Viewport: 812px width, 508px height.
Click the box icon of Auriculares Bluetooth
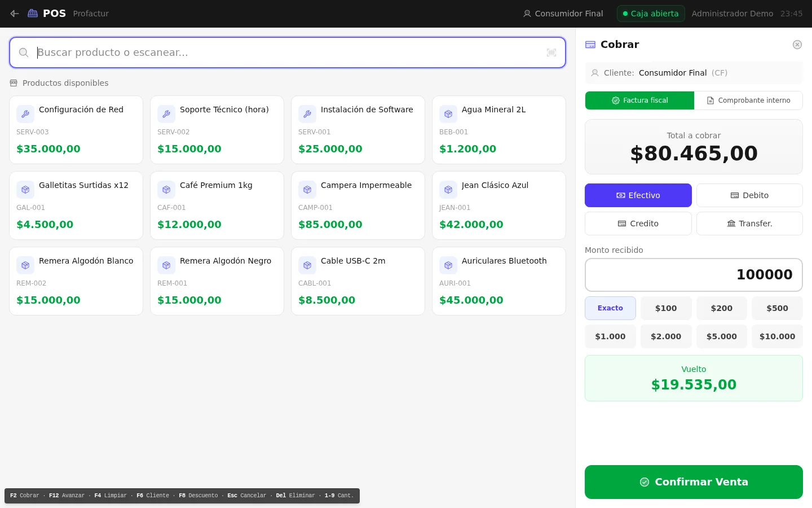(448, 265)
